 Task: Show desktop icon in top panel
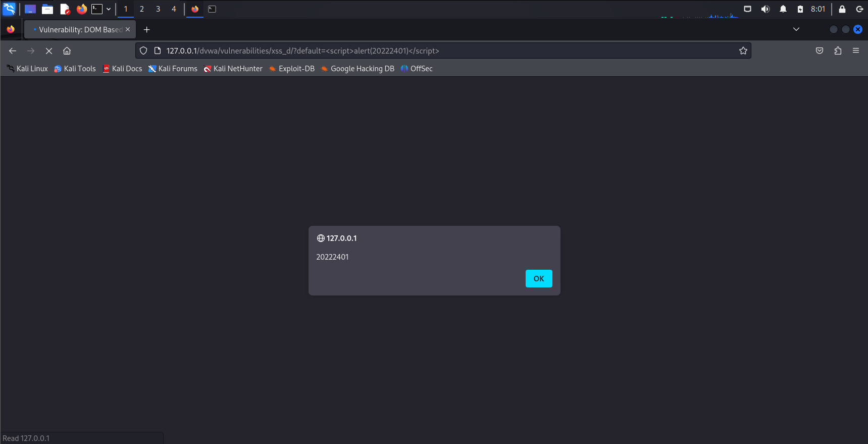click(30, 9)
